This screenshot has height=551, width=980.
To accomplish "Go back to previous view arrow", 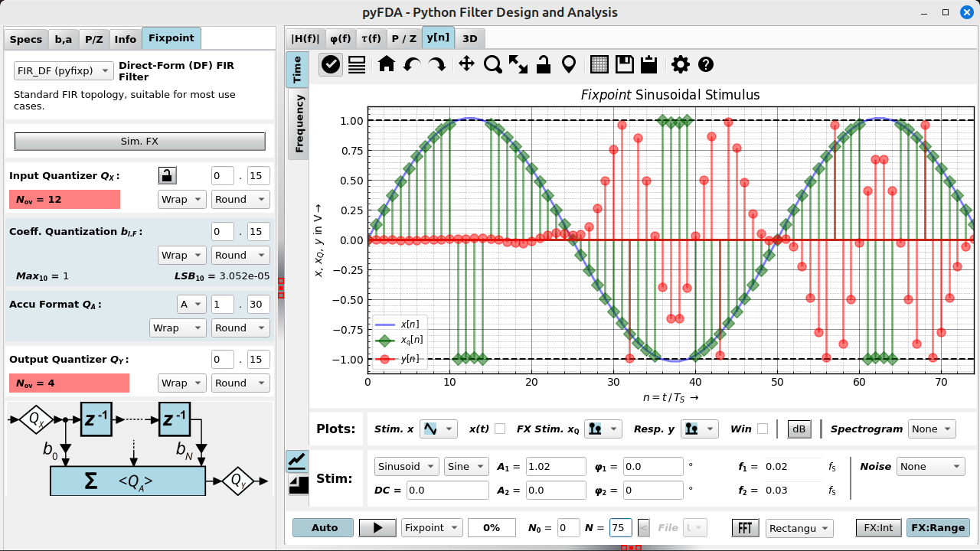I will pos(412,64).
